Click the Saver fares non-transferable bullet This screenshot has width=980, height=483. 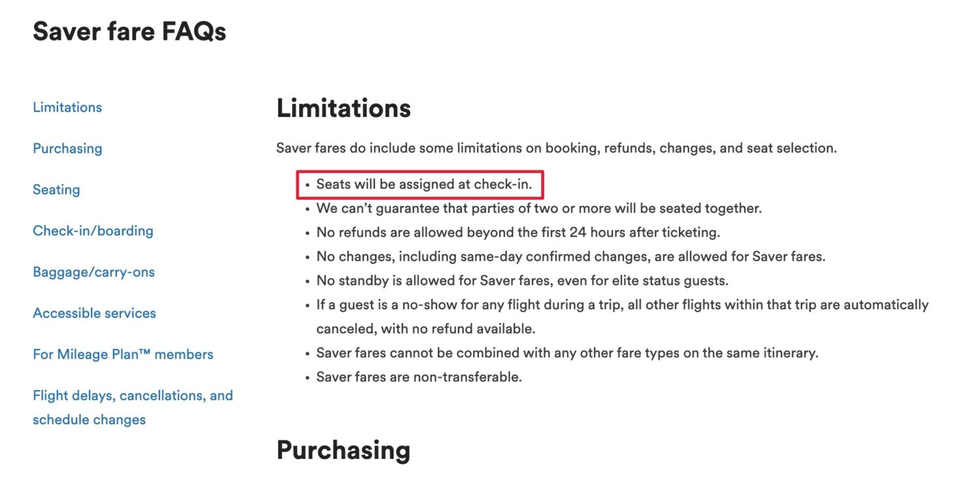[x=419, y=377]
